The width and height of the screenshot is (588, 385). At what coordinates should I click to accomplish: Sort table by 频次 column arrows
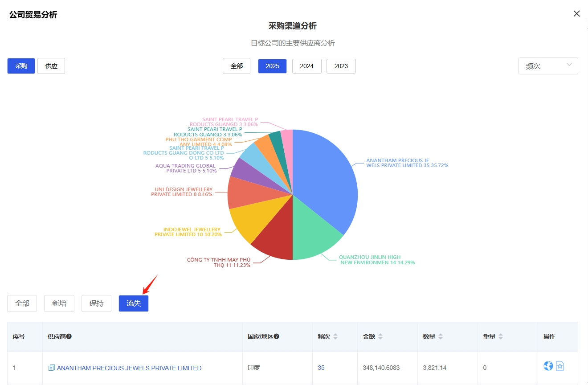[335, 337]
